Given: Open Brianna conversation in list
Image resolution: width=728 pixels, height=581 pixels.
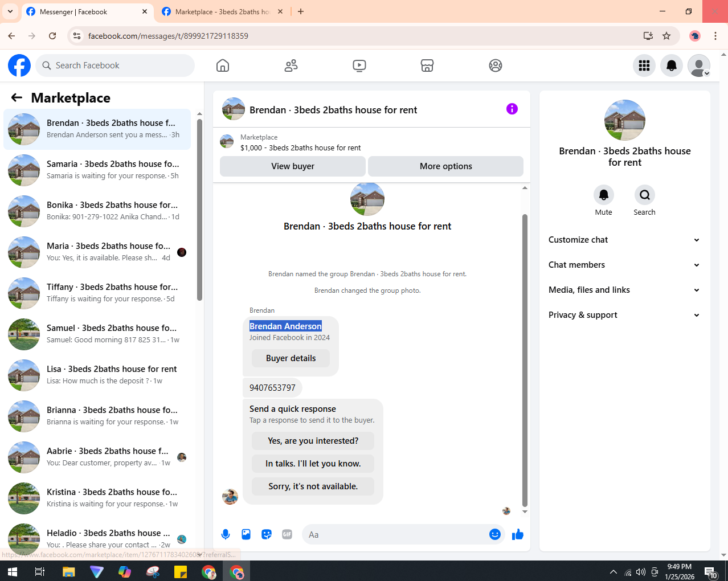Looking at the screenshot, I should [x=97, y=416].
